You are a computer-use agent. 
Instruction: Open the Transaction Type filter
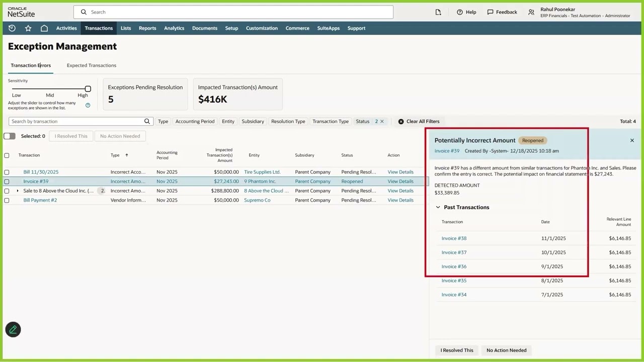[x=331, y=121]
